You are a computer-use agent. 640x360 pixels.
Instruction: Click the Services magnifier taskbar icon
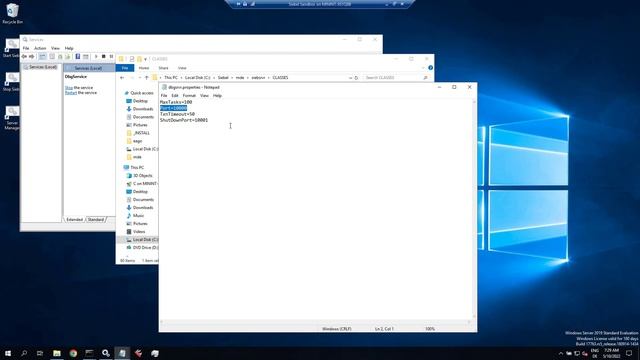pyautogui.click(x=106, y=353)
